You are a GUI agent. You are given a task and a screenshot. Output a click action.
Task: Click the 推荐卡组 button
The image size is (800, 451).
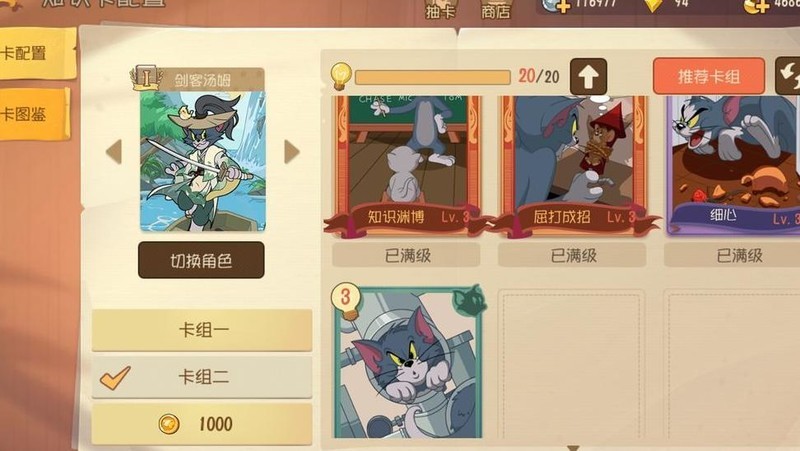pos(709,77)
